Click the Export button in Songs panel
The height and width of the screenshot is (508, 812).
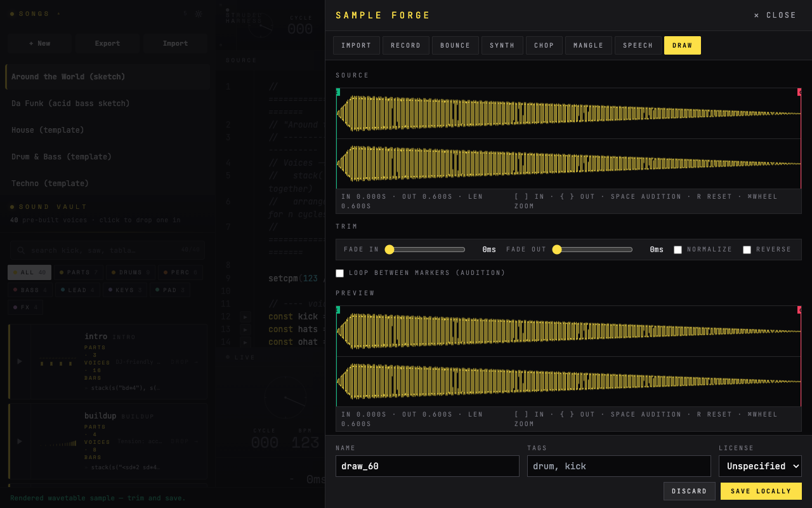coord(107,43)
